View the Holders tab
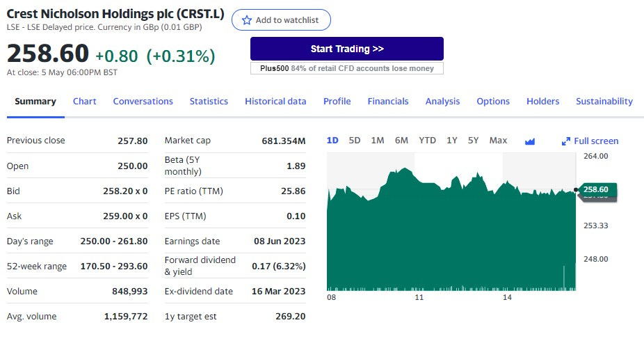The width and height of the screenshot is (644, 341). pyautogui.click(x=543, y=102)
